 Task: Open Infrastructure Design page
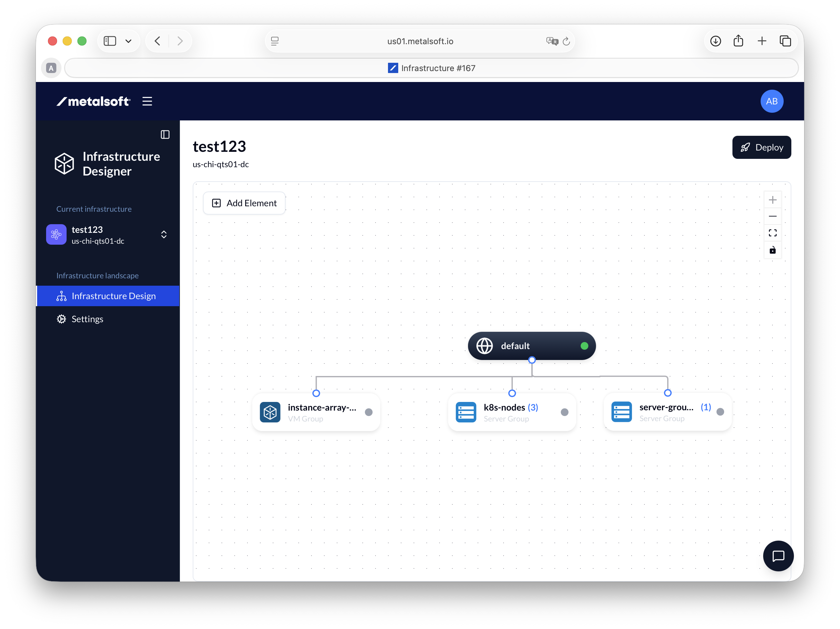click(x=108, y=296)
